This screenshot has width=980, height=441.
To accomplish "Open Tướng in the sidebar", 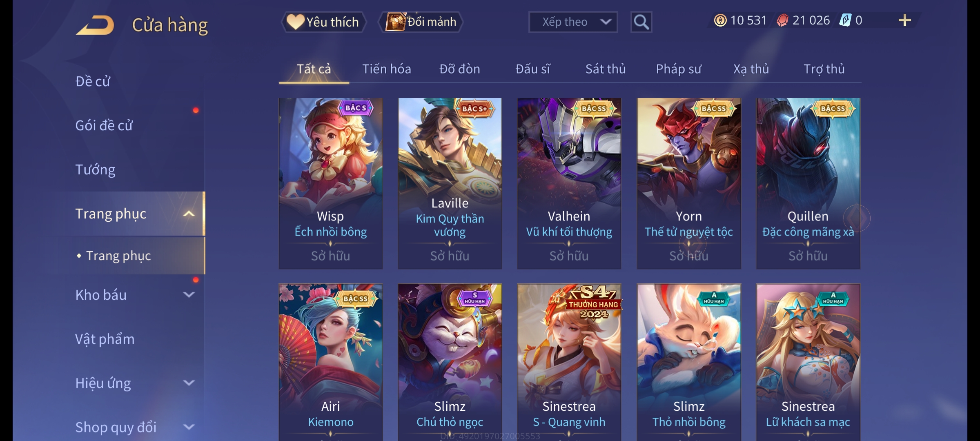I will [95, 169].
